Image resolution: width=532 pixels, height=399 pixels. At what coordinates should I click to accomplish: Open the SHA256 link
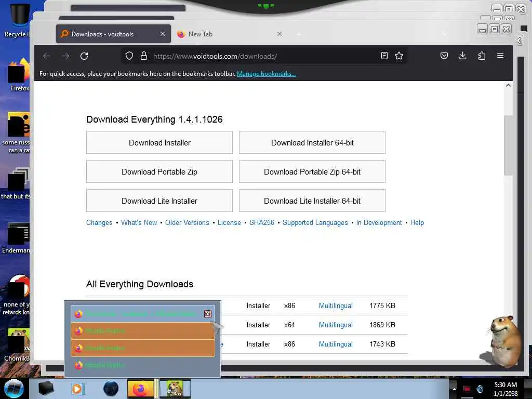click(262, 222)
